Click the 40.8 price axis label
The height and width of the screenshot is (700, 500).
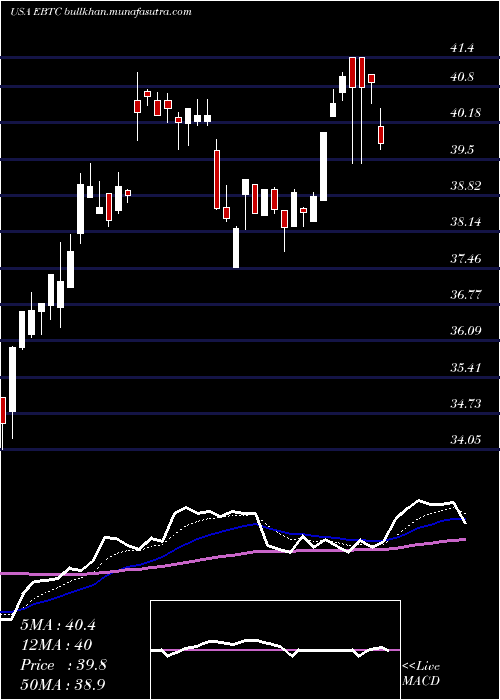coord(463,77)
